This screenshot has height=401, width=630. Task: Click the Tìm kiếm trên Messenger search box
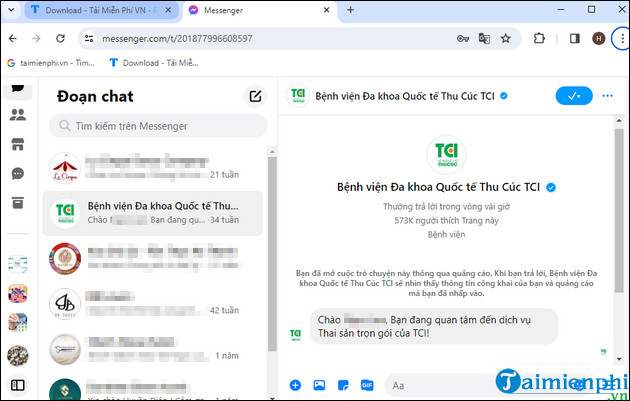158,126
